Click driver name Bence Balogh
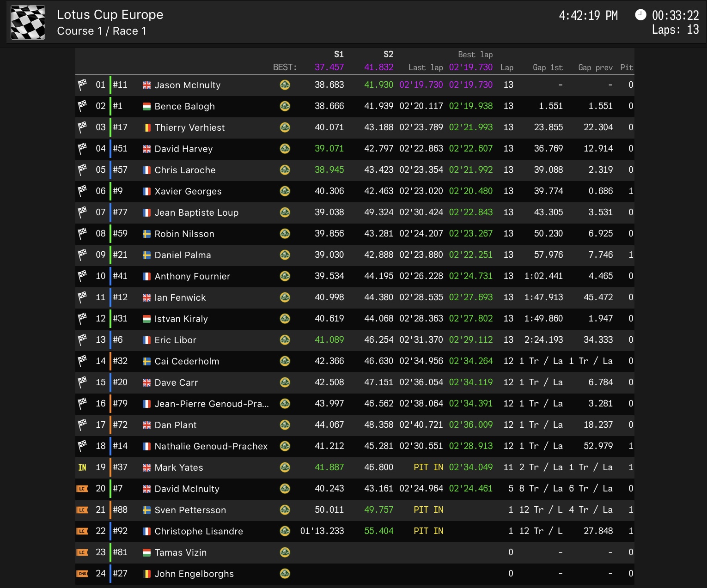The image size is (707, 588). click(184, 106)
